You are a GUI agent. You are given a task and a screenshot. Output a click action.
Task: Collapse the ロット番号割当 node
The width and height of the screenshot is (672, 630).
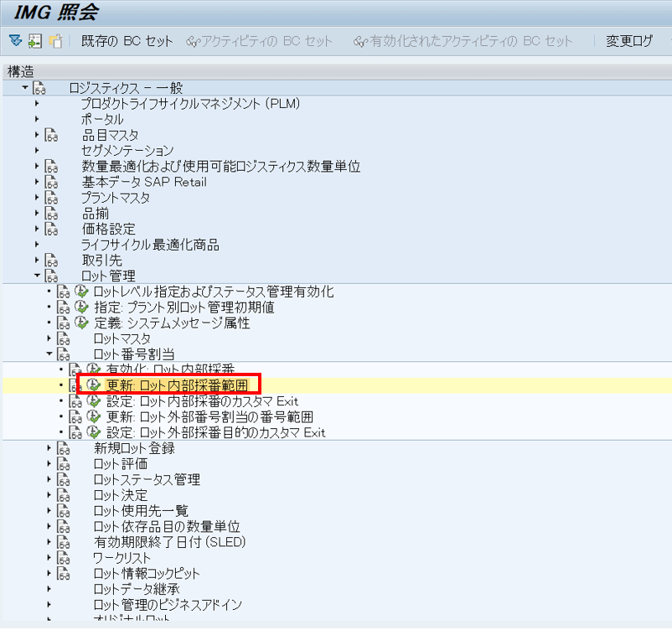[x=49, y=354]
